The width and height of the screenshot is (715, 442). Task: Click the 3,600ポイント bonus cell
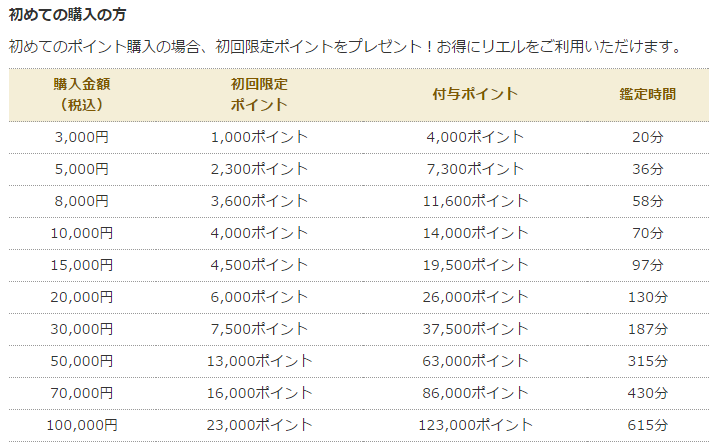tap(259, 201)
